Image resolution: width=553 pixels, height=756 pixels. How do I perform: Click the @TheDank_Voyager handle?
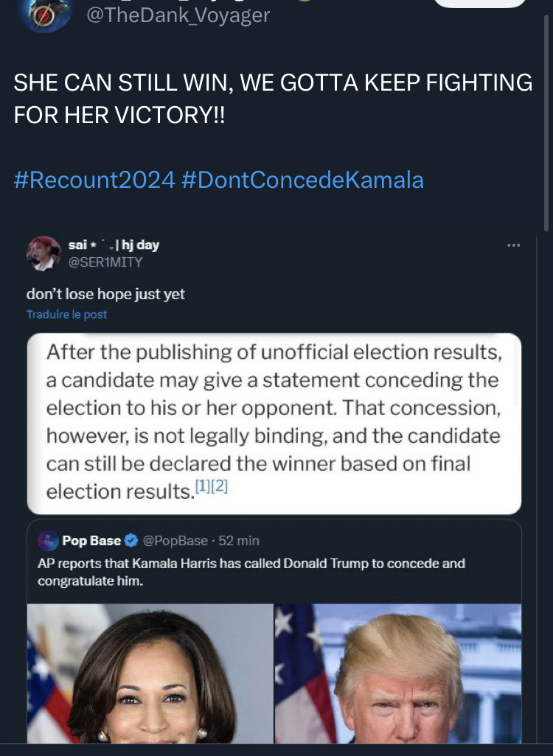click(178, 15)
